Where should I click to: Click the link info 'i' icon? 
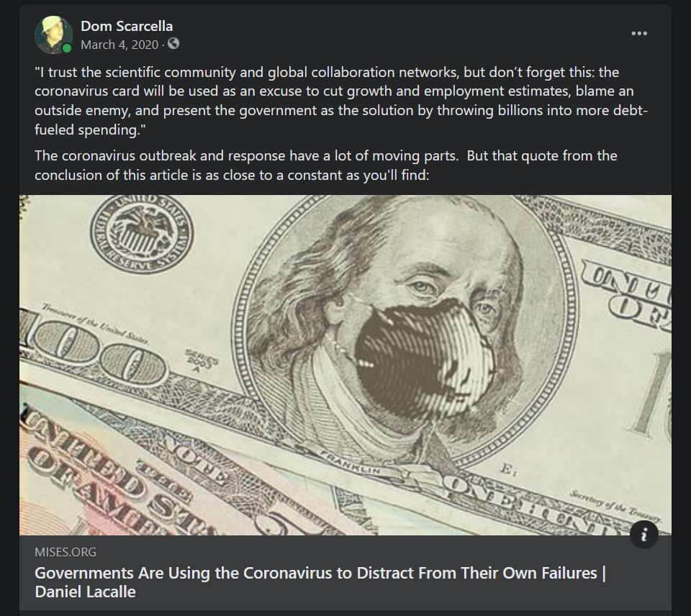643,535
